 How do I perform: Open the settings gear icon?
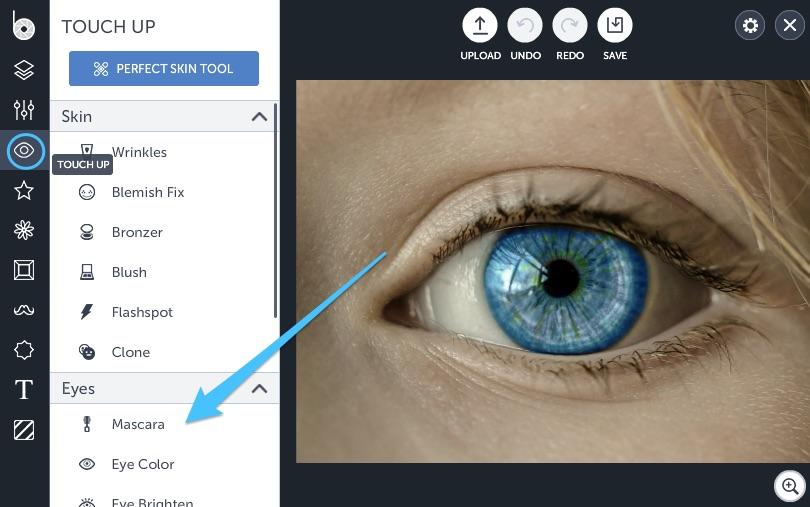(x=750, y=25)
